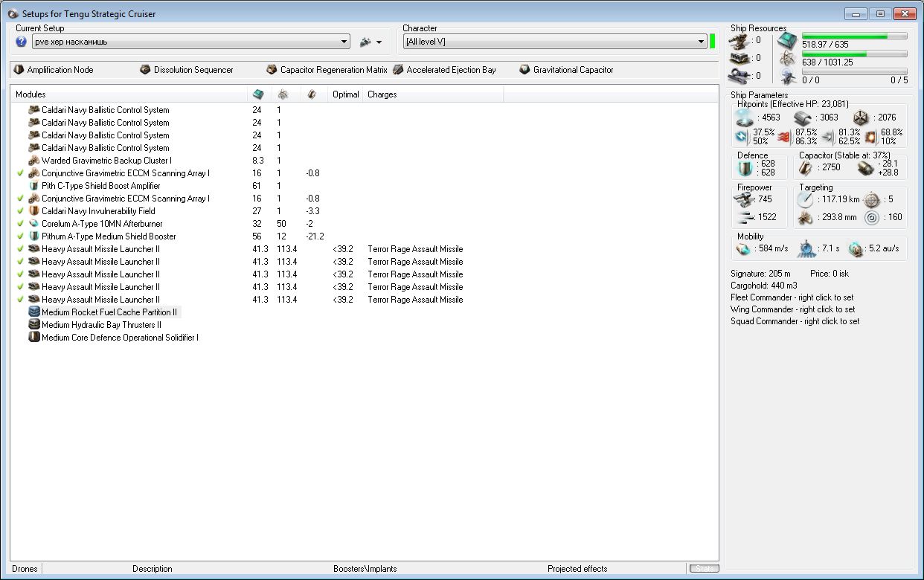This screenshot has height=580, width=924.
Task: Click the powergrid column header icon
Action: 283,94
